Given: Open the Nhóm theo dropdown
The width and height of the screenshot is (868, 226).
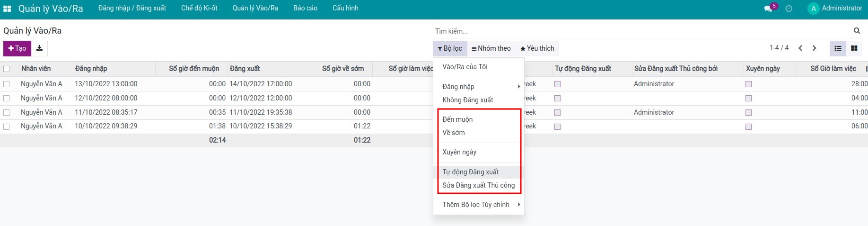Looking at the screenshot, I should [491, 48].
